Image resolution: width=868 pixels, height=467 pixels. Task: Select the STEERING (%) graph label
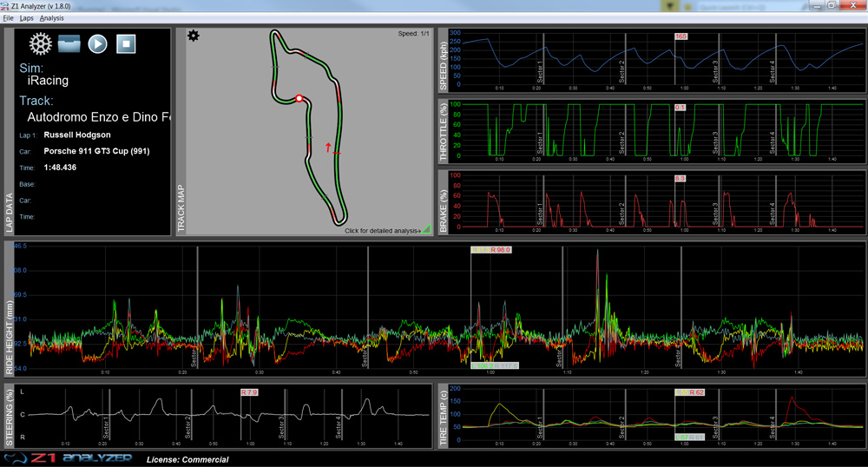[9, 418]
